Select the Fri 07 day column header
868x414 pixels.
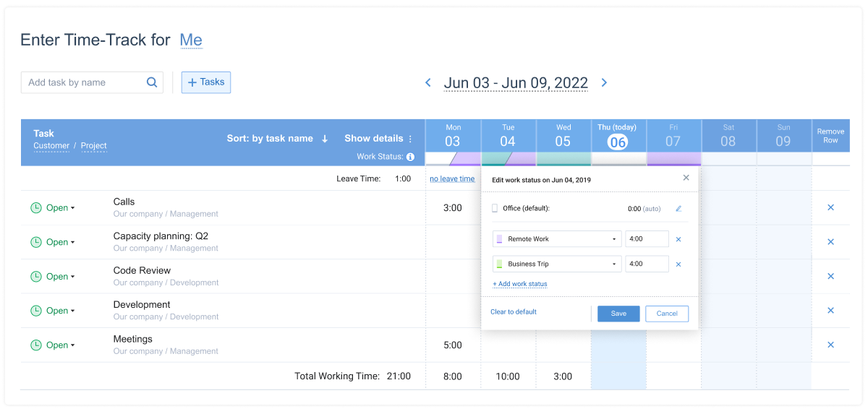pyautogui.click(x=673, y=136)
